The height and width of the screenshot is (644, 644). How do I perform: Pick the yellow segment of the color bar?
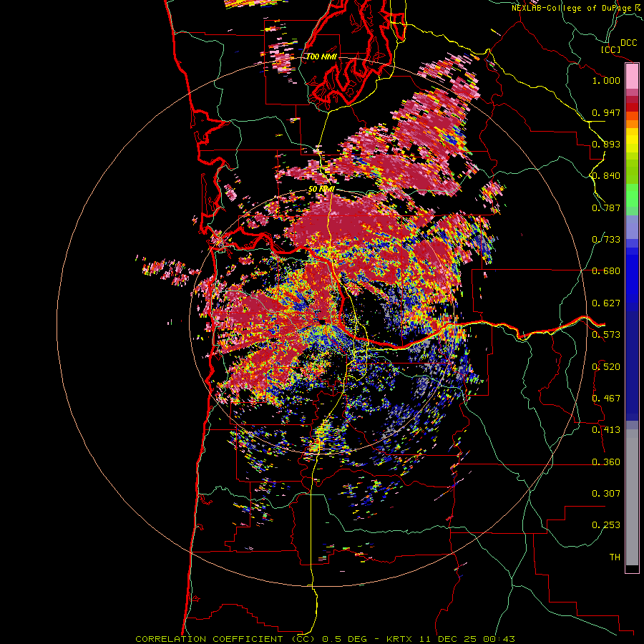tap(632, 140)
